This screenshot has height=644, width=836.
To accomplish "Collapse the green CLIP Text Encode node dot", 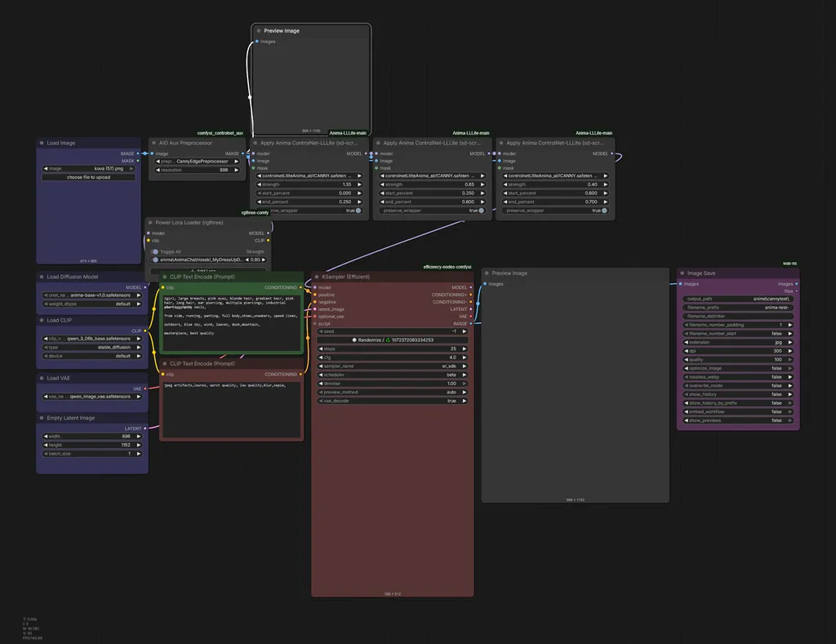I will (x=165, y=277).
